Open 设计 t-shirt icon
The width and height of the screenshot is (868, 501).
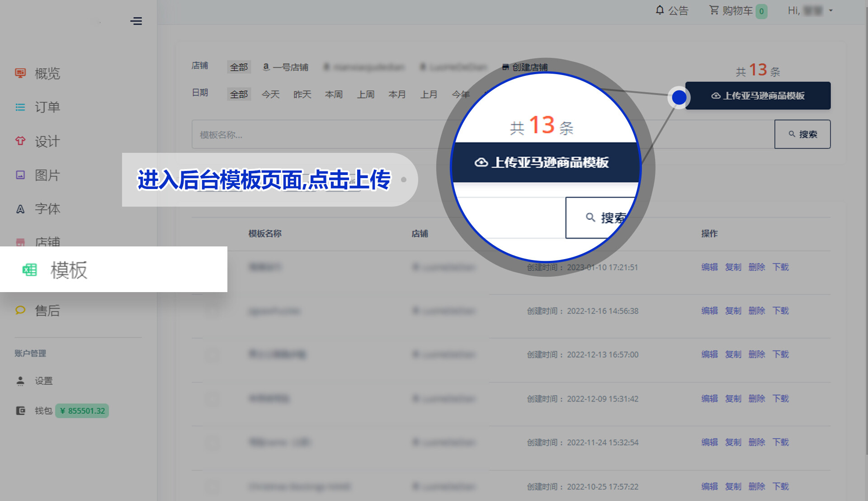point(20,141)
